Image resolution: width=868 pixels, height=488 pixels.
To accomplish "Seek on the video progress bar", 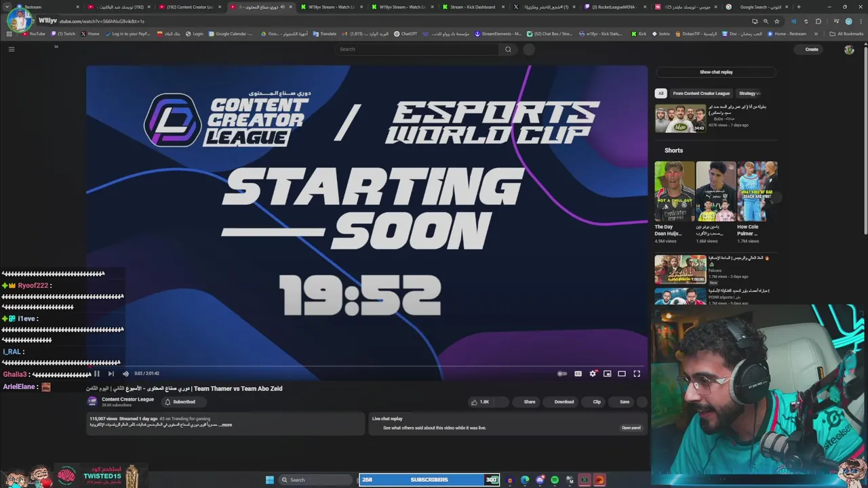I will [x=367, y=366].
